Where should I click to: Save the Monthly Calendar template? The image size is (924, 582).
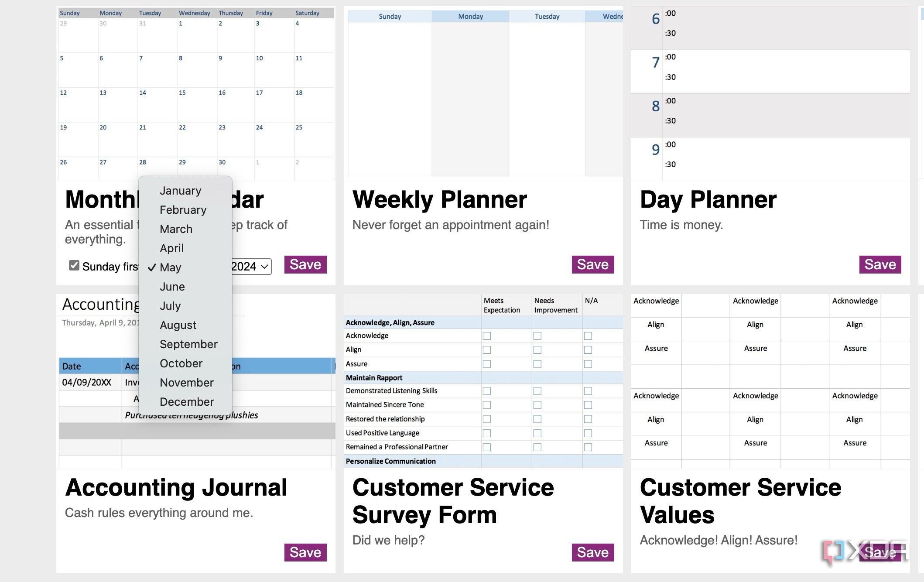tap(305, 264)
